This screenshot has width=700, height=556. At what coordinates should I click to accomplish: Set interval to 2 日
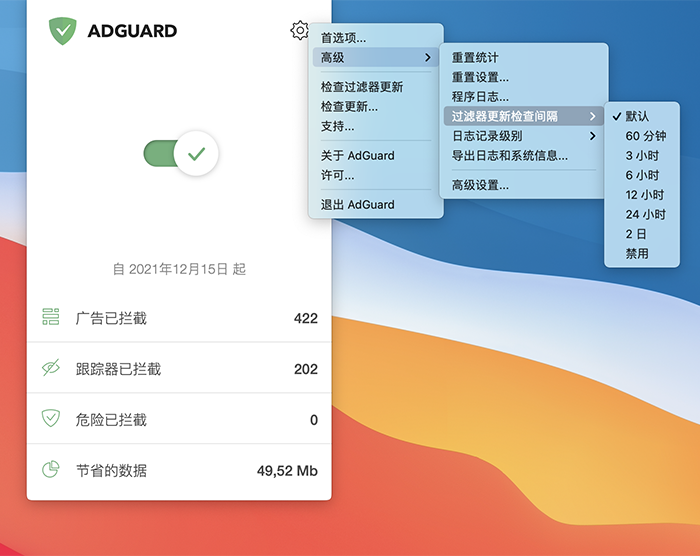[642, 234]
